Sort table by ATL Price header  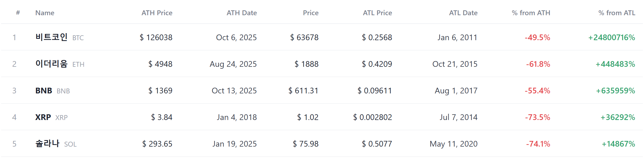(x=377, y=13)
